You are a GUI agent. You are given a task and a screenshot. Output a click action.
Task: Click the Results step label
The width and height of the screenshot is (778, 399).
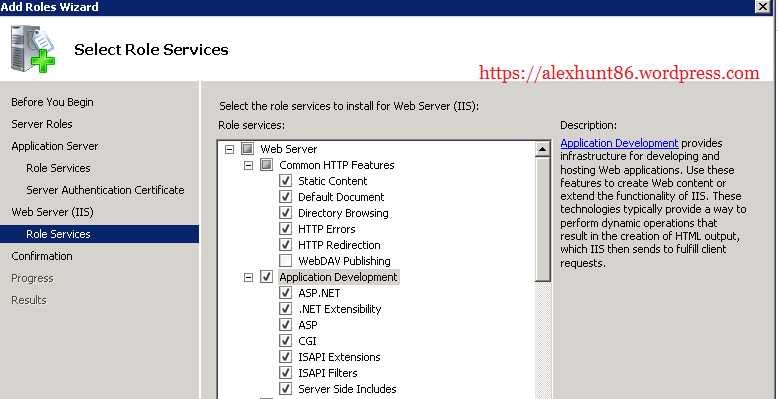(29, 300)
